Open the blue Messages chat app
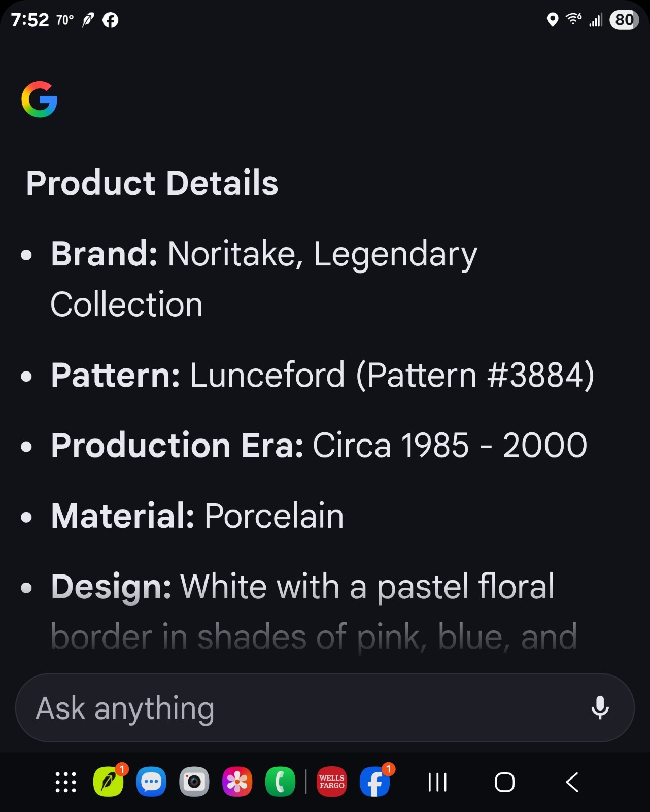 point(151,782)
